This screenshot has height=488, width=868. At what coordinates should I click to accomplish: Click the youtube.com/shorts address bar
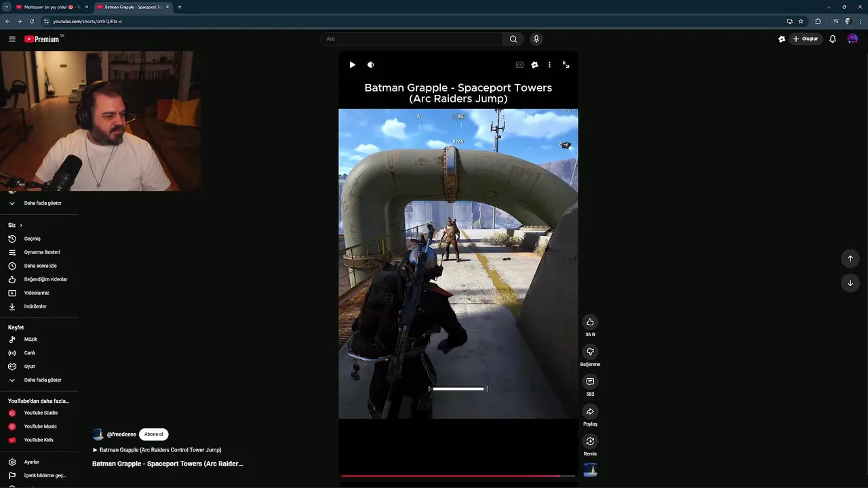87,21
